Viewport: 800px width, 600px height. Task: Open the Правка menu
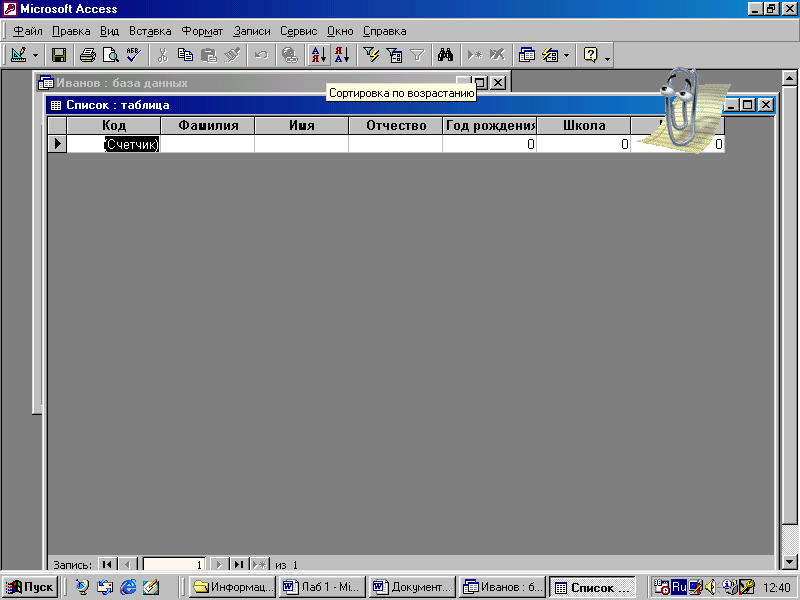[x=71, y=31]
